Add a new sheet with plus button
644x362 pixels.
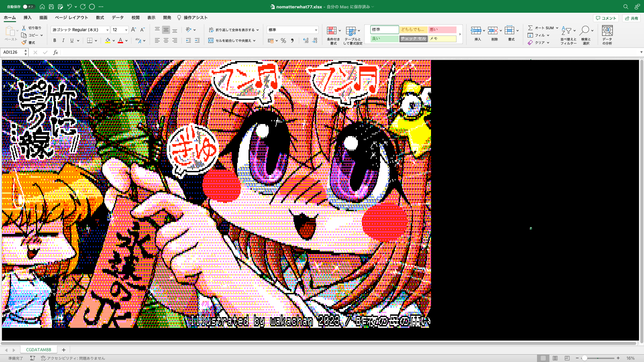(63, 350)
